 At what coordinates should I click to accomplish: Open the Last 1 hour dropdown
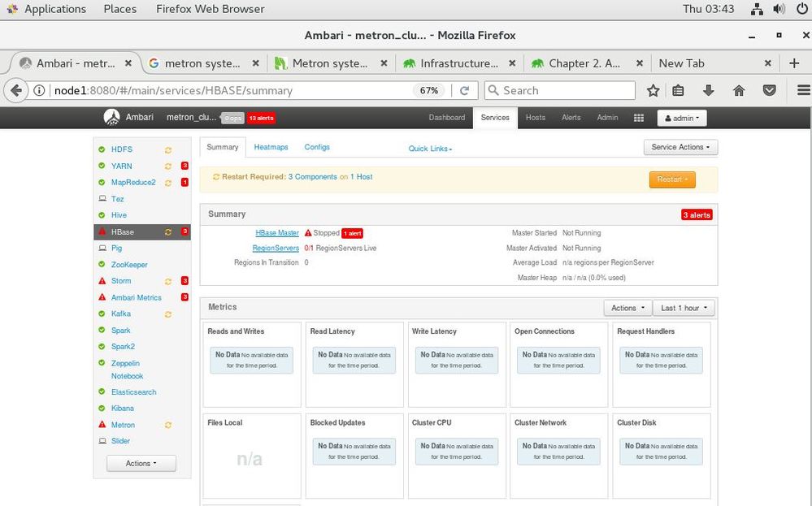tap(684, 308)
